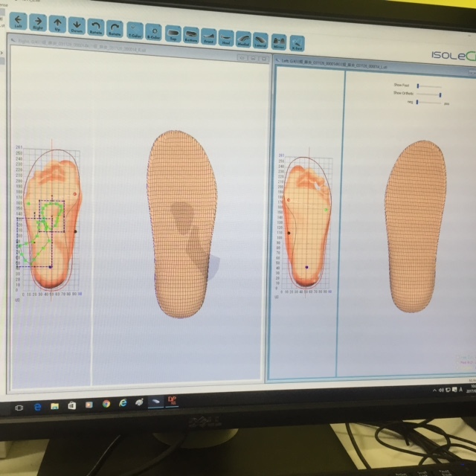Open Chrome from the Windows taskbar
476x476 pixels.
pyautogui.click(x=106, y=403)
